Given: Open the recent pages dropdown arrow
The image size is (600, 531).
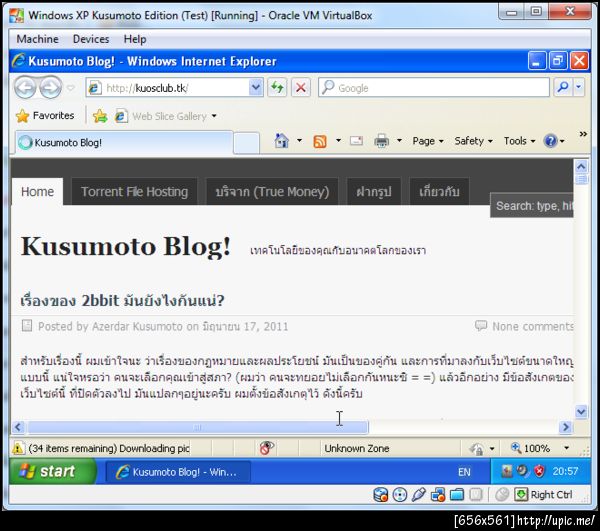Looking at the screenshot, I should [70, 88].
